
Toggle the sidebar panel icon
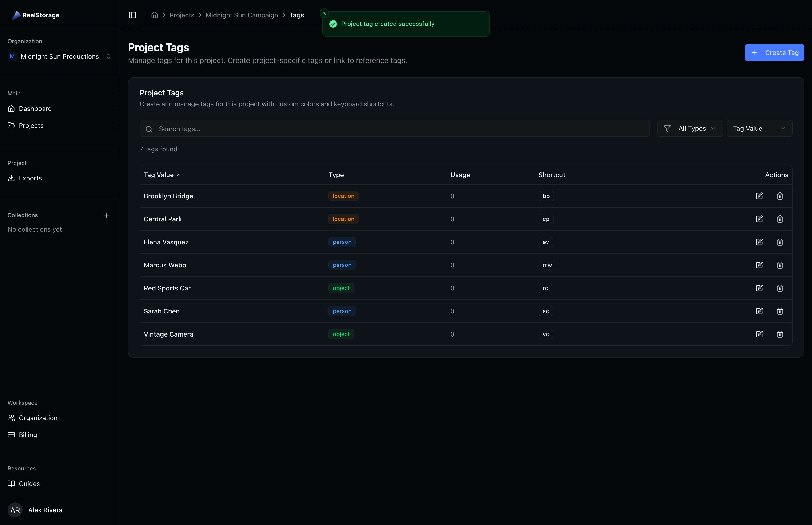(x=132, y=15)
